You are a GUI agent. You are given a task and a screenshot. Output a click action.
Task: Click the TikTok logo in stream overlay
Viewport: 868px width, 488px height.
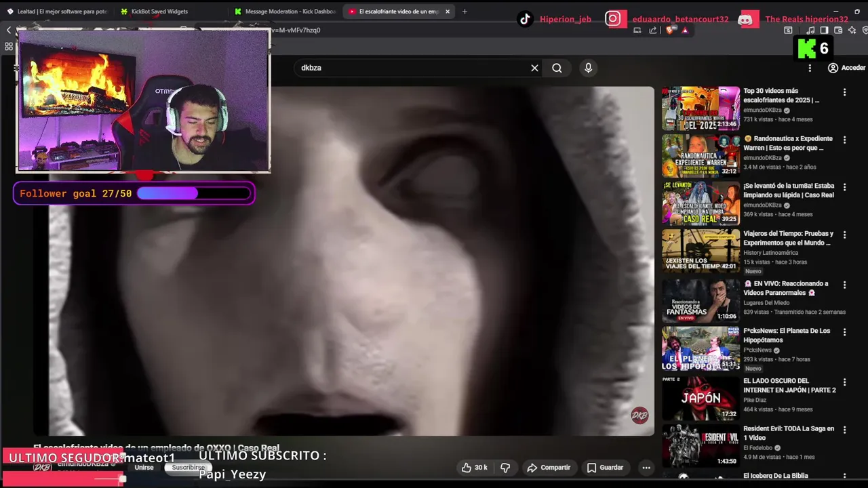525,19
